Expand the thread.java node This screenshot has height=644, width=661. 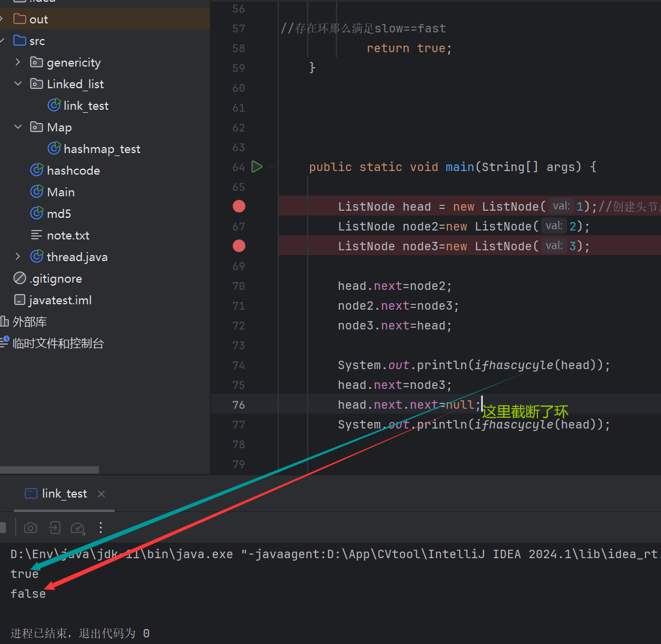pyautogui.click(x=18, y=257)
